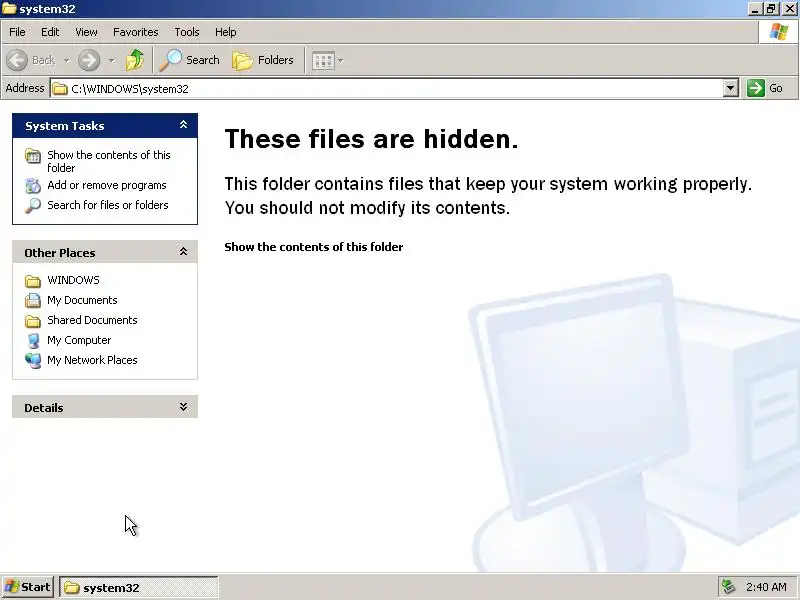This screenshot has width=800, height=600.
Task: Open My Computer text link
Action: point(79,340)
